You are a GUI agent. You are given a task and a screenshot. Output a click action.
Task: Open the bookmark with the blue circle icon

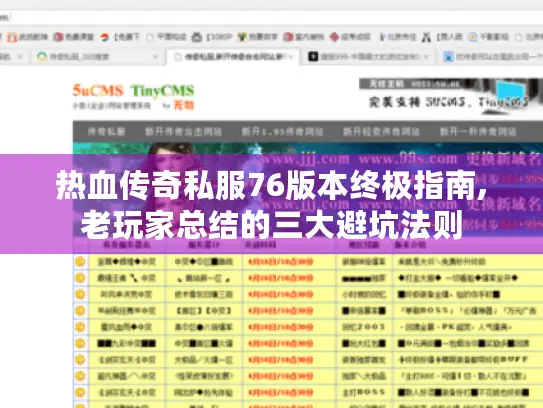[x=488, y=37]
